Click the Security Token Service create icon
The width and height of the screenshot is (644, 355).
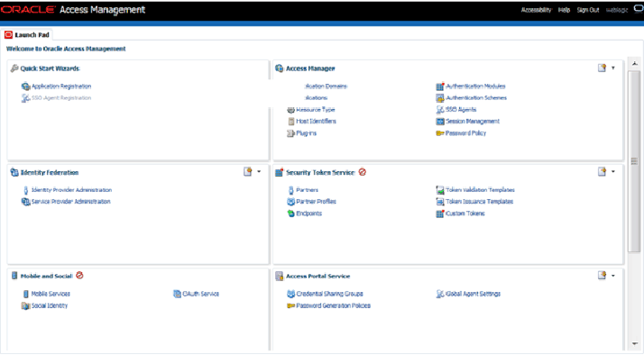(602, 172)
